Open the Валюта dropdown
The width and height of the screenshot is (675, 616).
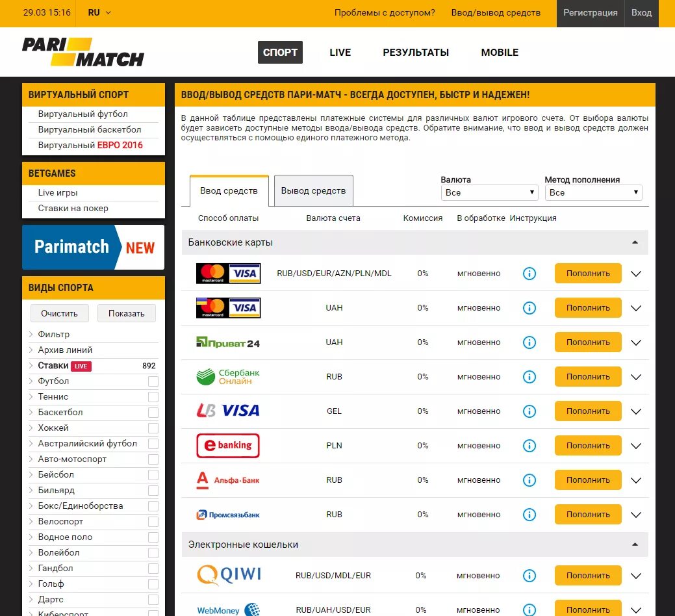pyautogui.click(x=489, y=192)
